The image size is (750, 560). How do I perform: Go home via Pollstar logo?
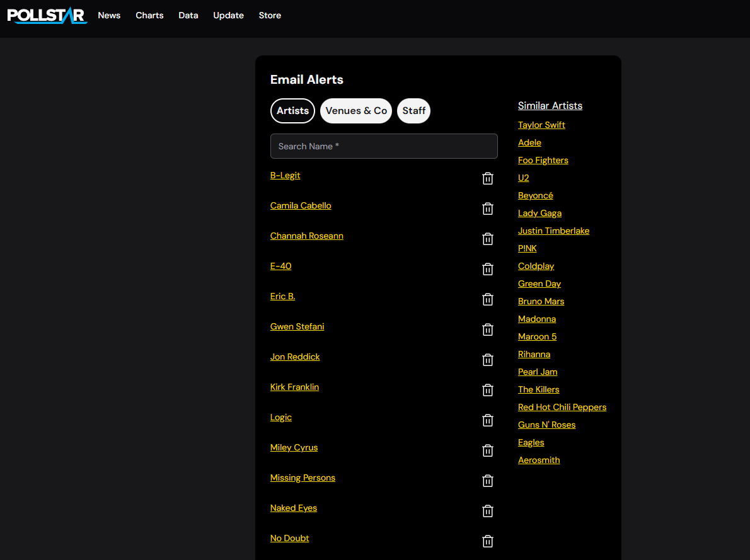[47, 15]
